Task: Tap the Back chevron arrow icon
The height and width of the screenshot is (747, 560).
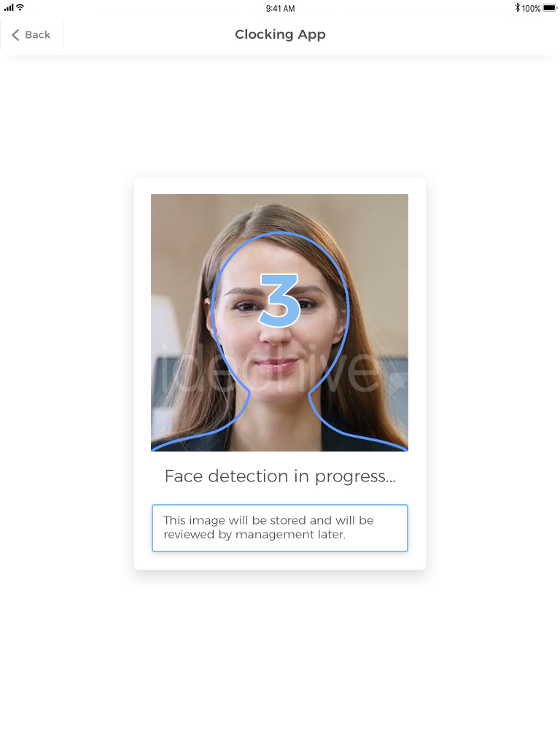Action: (15, 35)
